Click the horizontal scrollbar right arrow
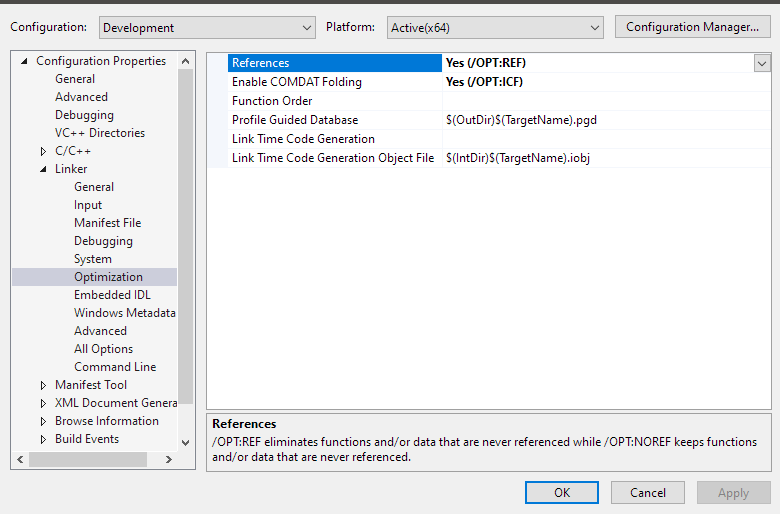Image resolution: width=780 pixels, height=514 pixels. point(169,459)
